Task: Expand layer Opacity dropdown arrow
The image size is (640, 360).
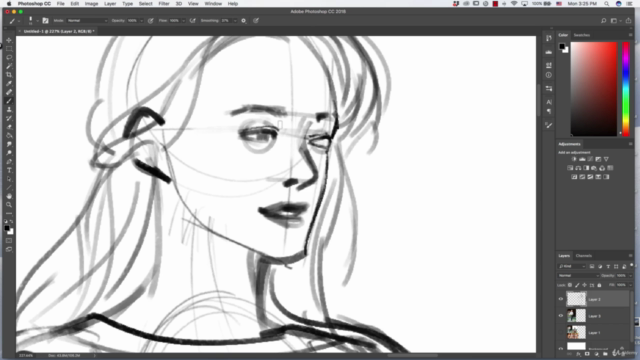Action: click(x=631, y=276)
